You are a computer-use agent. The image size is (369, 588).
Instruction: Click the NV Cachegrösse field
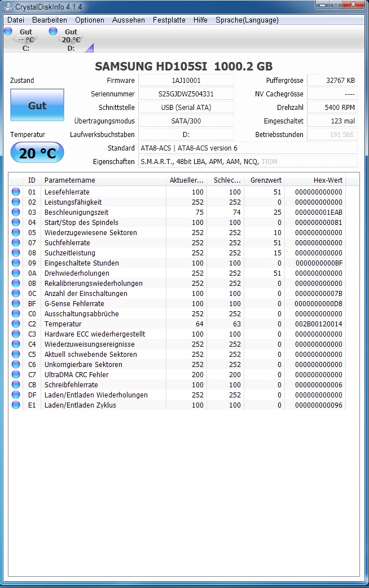332,94
